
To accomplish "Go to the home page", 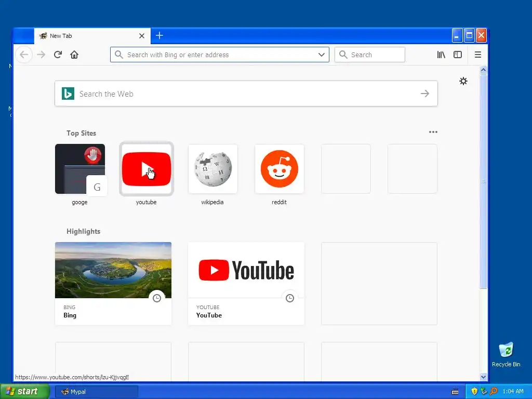I will 74,55.
